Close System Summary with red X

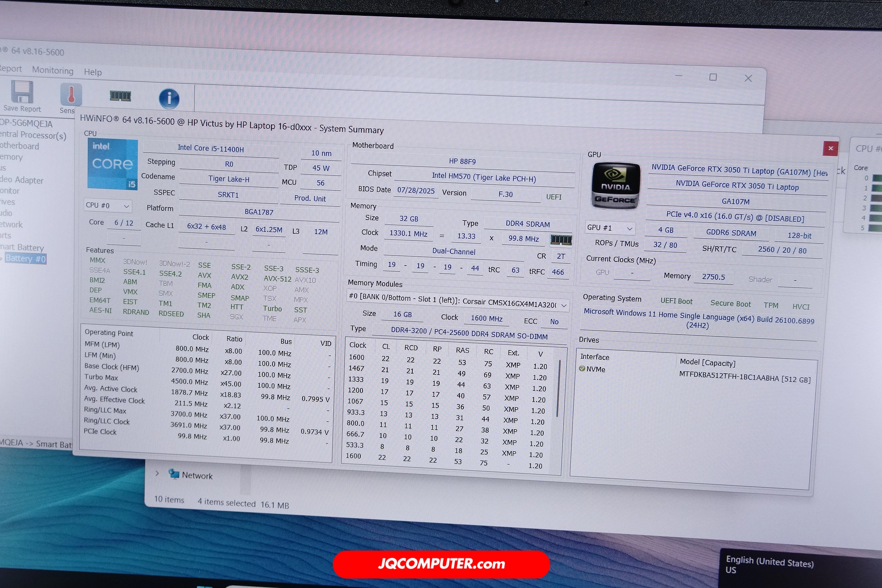[x=830, y=148]
